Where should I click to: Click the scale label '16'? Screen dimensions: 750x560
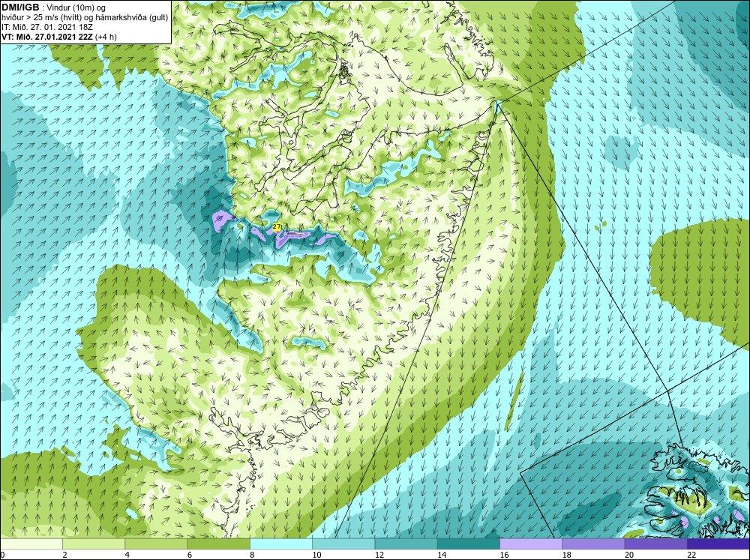tap(504, 555)
